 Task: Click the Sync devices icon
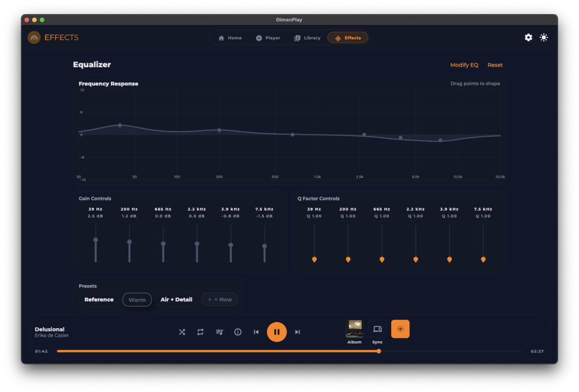pos(377,329)
